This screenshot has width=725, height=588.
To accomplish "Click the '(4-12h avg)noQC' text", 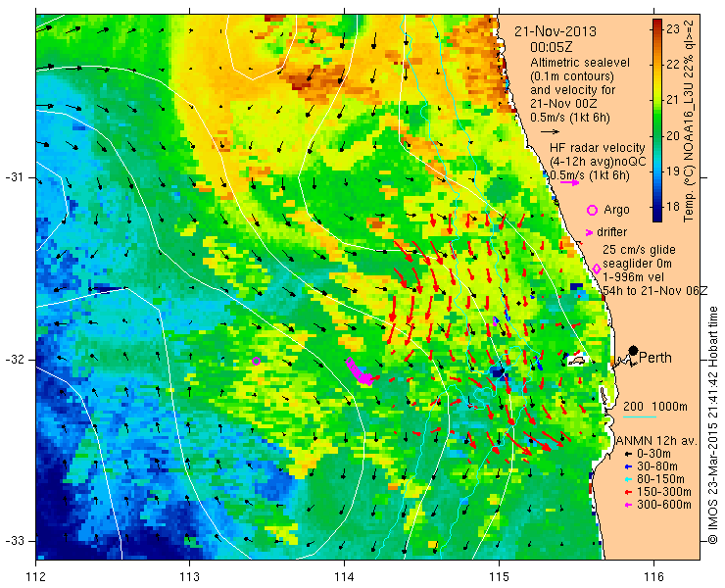I will pyautogui.click(x=597, y=162).
